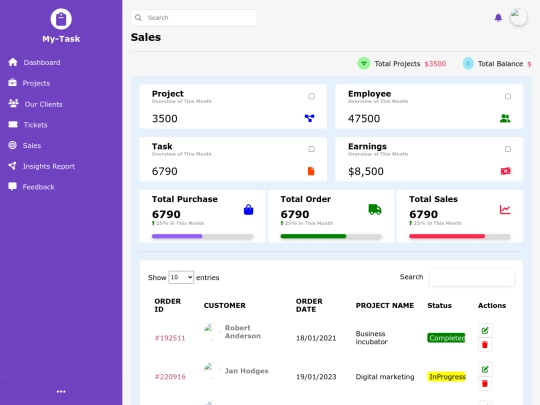Sort by ORDER DATE column header

(x=309, y=305)
